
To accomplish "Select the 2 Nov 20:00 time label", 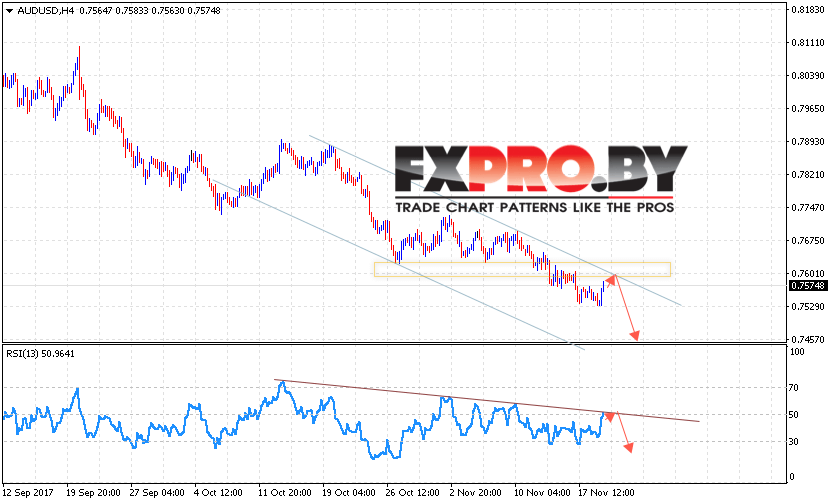I will (475, 492).
